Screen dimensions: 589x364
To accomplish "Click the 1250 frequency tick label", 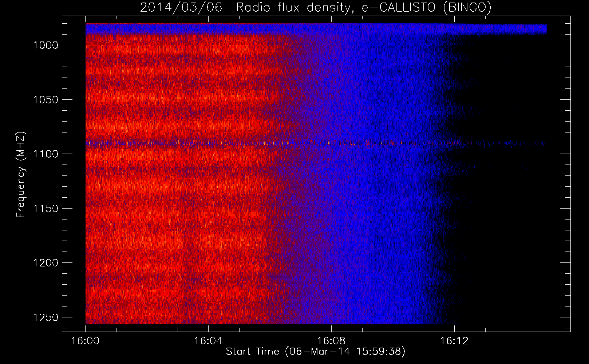I will pyautogui.click(x=46, y=317).
